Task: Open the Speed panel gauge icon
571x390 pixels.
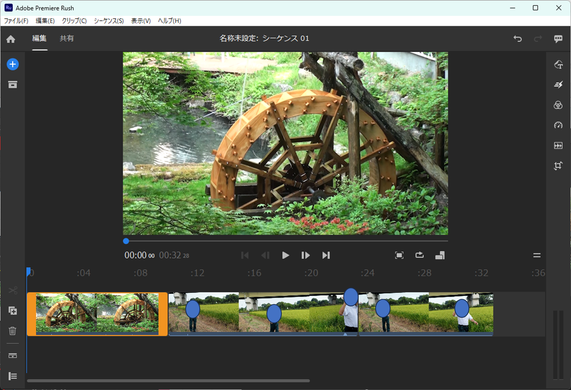Action: 558,125
